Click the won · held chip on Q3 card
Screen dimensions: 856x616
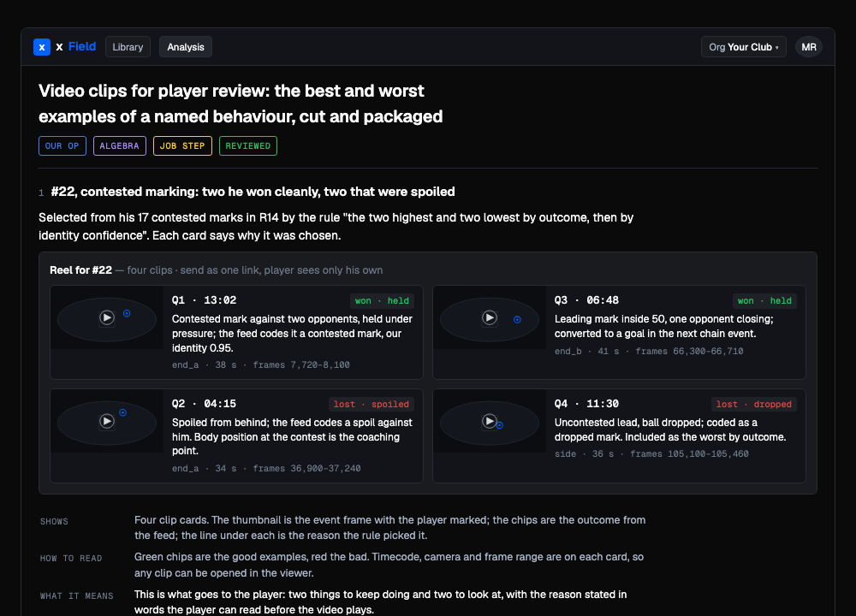[764, 300]
